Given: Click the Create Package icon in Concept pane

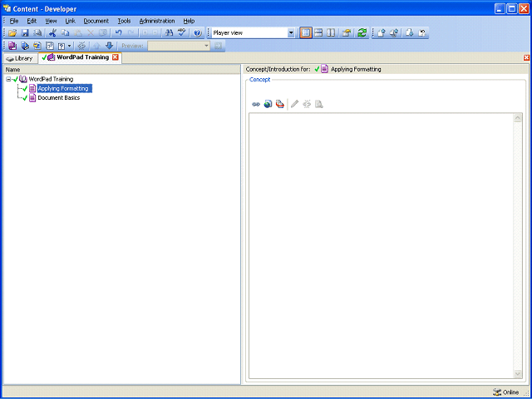Looking at the screenshot, I should coord(279,104).
